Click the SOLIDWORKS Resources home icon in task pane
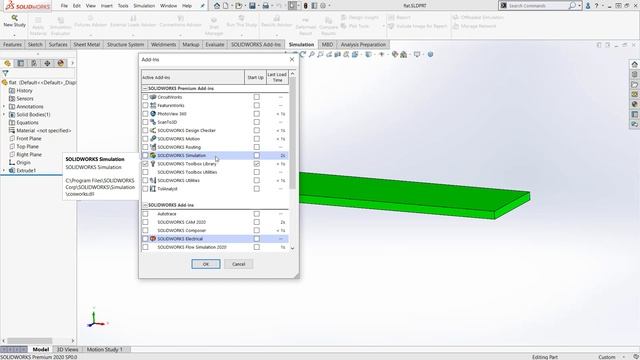The width and height of the screenshot is (640, 360). [x=634, y=64]
